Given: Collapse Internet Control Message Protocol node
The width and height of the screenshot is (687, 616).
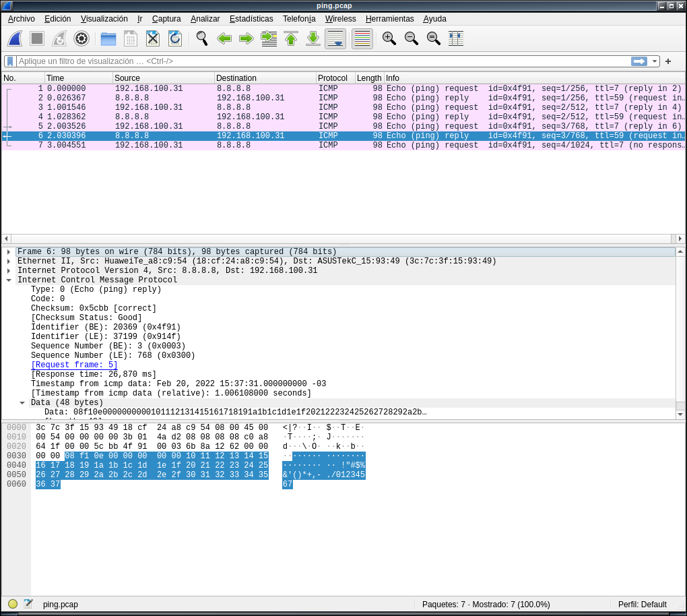Looking at the screenshot, I should 9,280.
